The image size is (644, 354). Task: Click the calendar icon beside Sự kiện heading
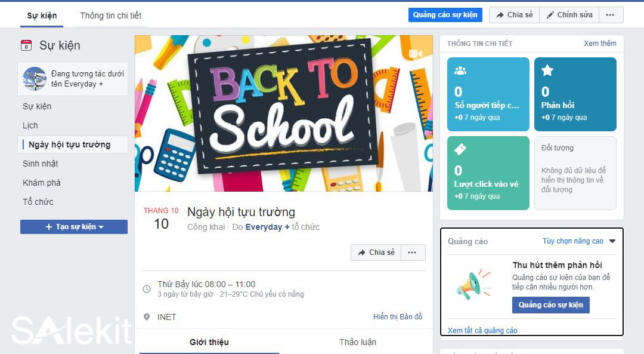click(26, 45)
